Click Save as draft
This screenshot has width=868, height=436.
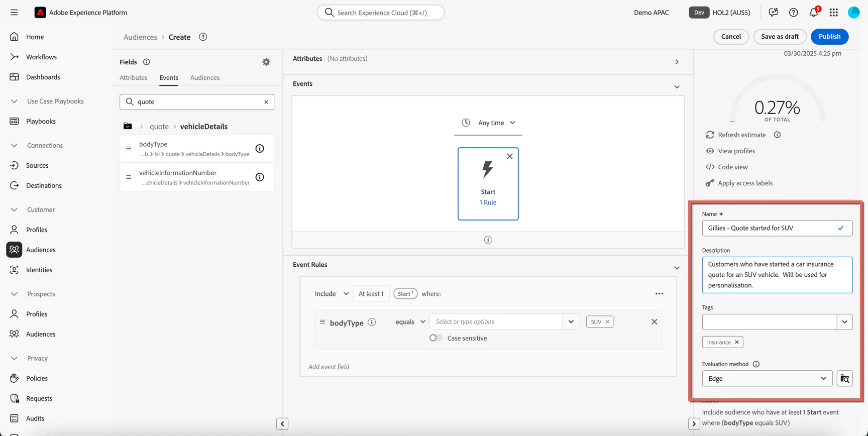[x=780, y=37]
